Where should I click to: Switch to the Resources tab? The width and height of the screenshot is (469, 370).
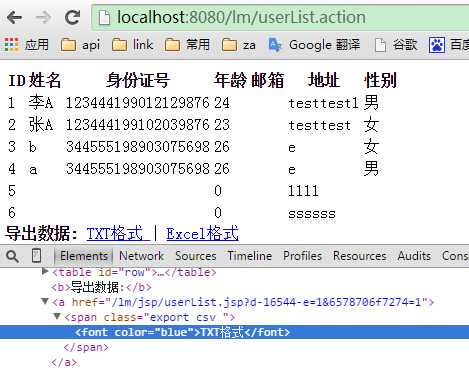(359, 256)
